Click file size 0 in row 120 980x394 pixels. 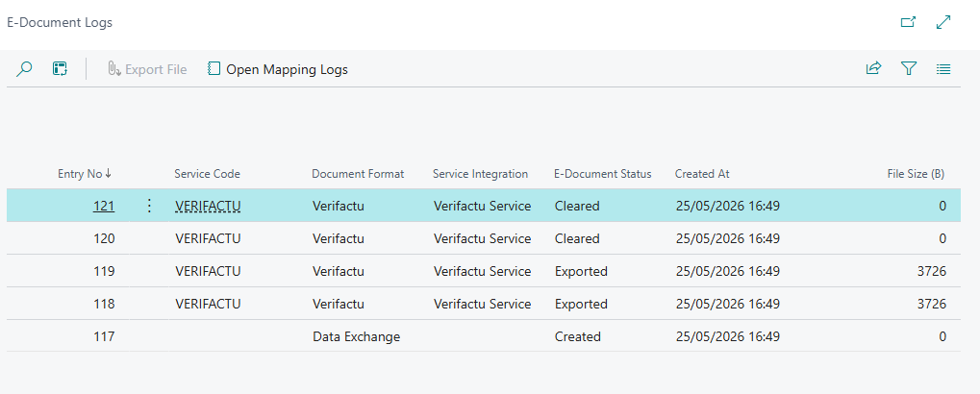tap(942, 238)
